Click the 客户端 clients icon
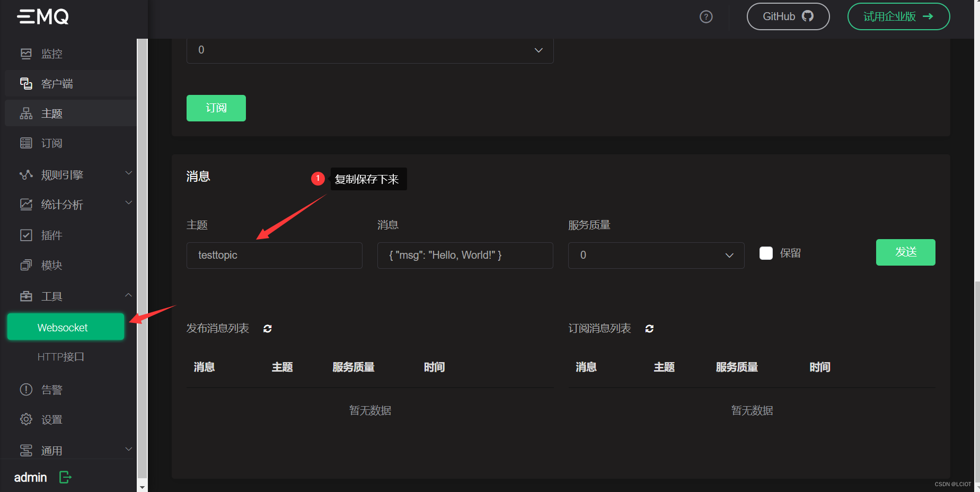 pos(26,83)
